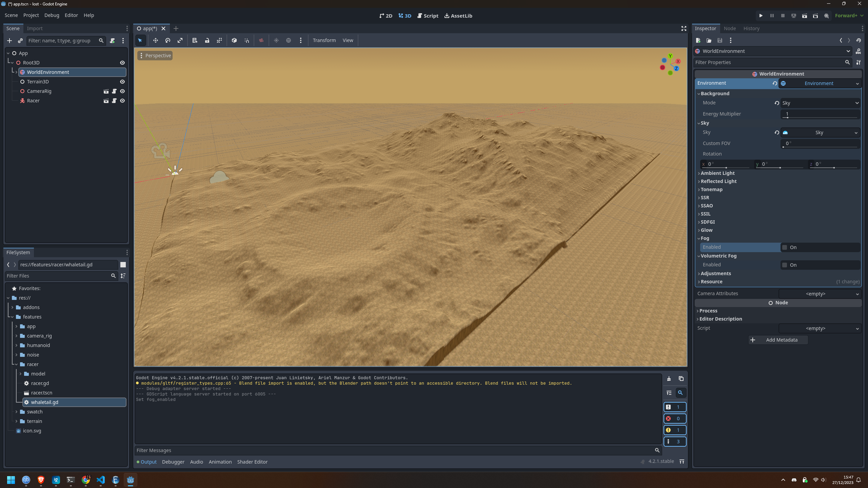Click the lock selected node icon
This screenshot has height=488, width=868.
[207, 40]
